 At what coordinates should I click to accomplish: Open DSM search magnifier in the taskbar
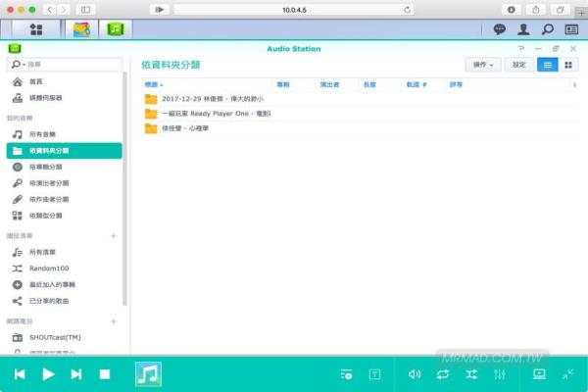(548, 29)
